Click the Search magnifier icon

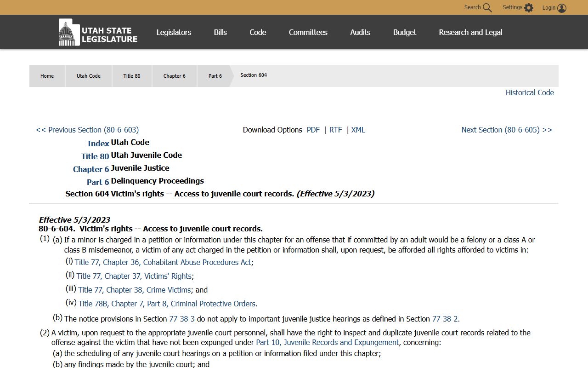(x=487, y=8)
